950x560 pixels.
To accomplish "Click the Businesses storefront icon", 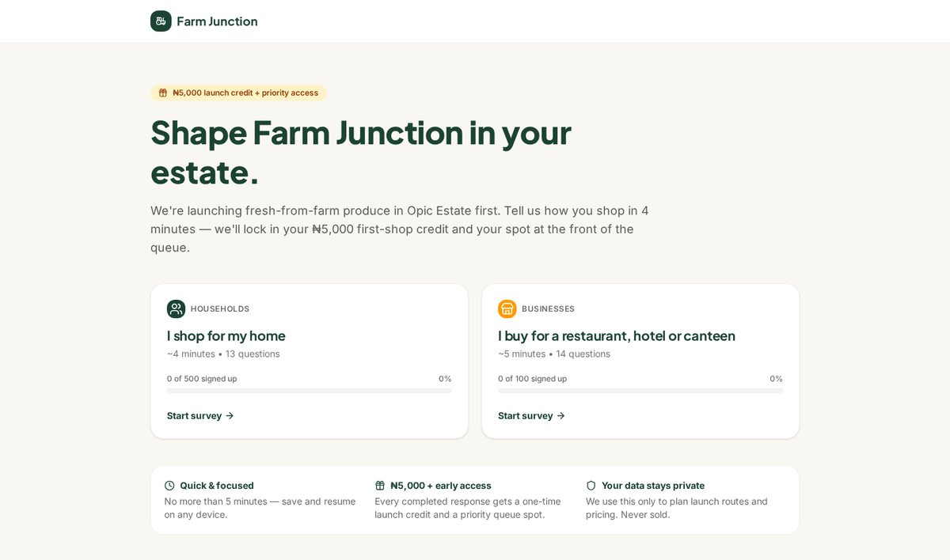I will [x=507, y=308].
